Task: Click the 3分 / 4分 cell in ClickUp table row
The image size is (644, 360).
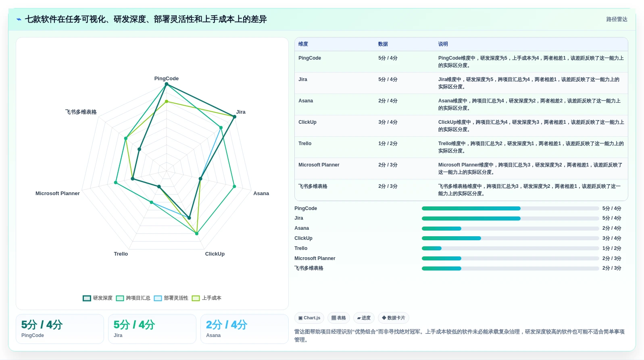Action: pyautogui.click(x=388, y=122)
